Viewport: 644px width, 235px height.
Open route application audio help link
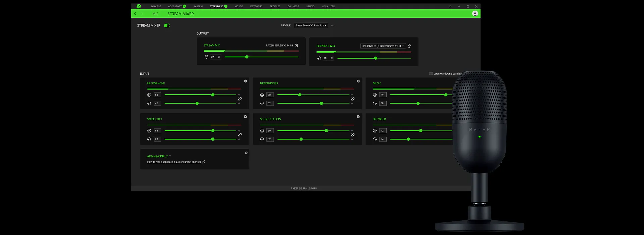(174, 162)
